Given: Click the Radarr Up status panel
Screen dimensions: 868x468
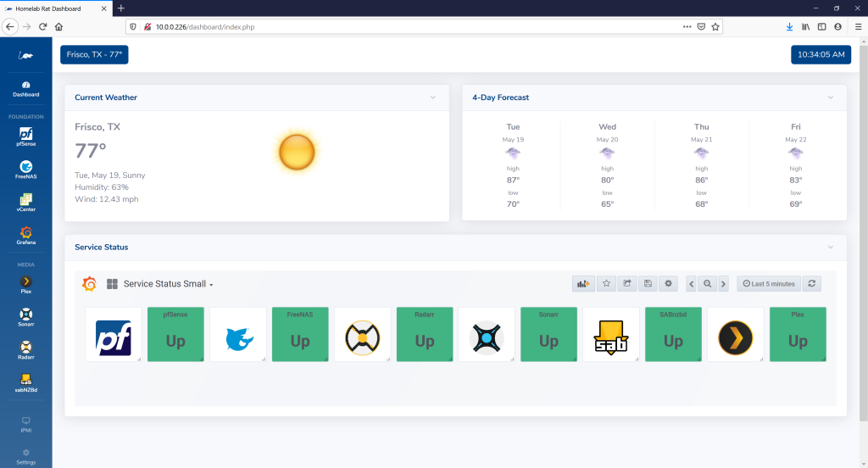Looking at the screenshot, I should [425, 335].
